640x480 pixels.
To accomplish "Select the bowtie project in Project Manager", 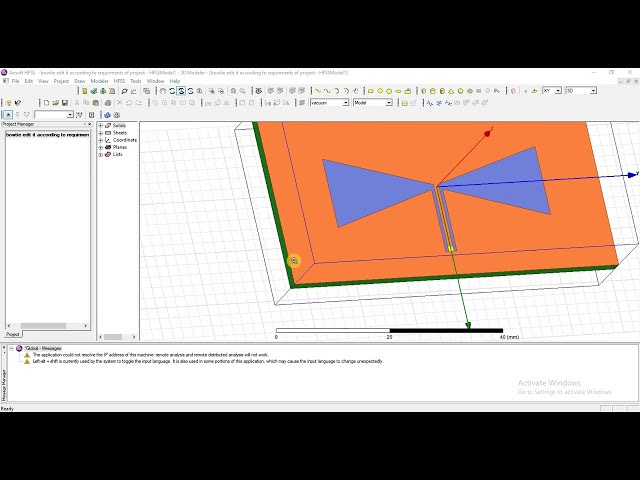I will (x=47, y=135).
